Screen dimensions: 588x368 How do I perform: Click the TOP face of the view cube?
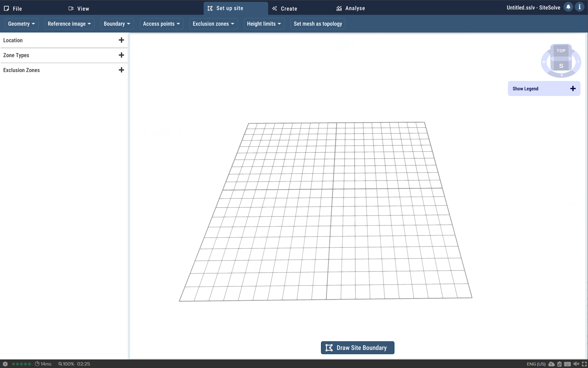pos(561,51)
